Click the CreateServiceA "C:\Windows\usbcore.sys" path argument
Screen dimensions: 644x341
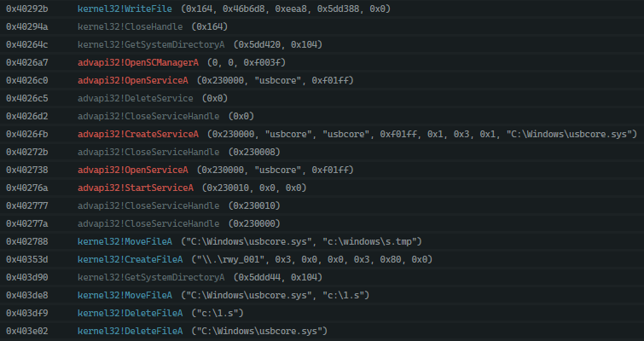pos(569,134)
